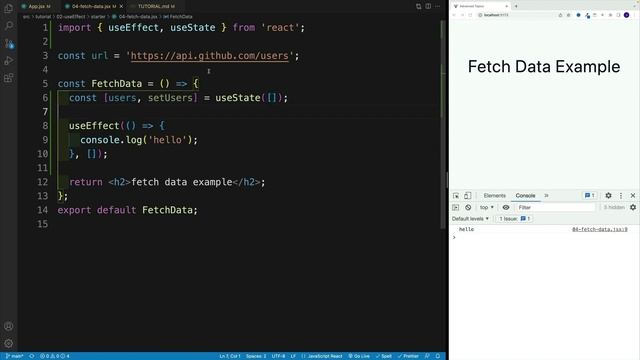Click the Ln 7, Col 1 cursor position indicator
This screenshot has width=640, height=360.
pos(230,356)
